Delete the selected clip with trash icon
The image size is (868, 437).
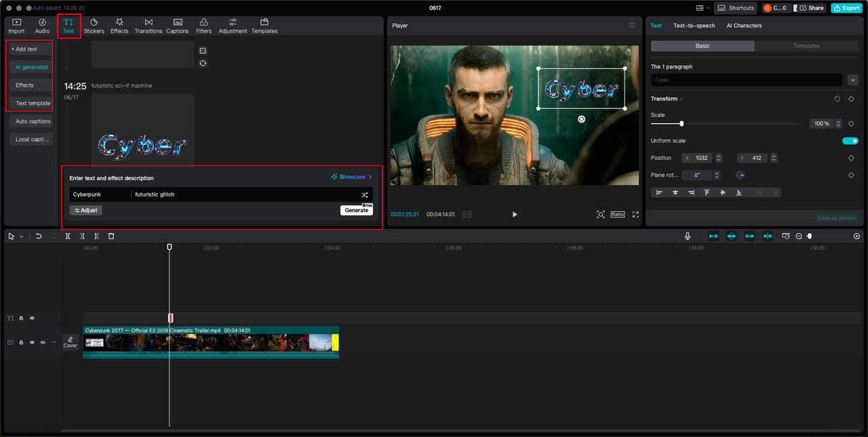tap(111, 236)
